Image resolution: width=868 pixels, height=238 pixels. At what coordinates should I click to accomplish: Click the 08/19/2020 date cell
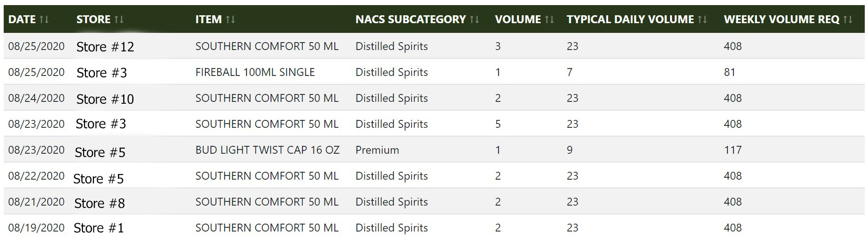[x=37, y=228]
